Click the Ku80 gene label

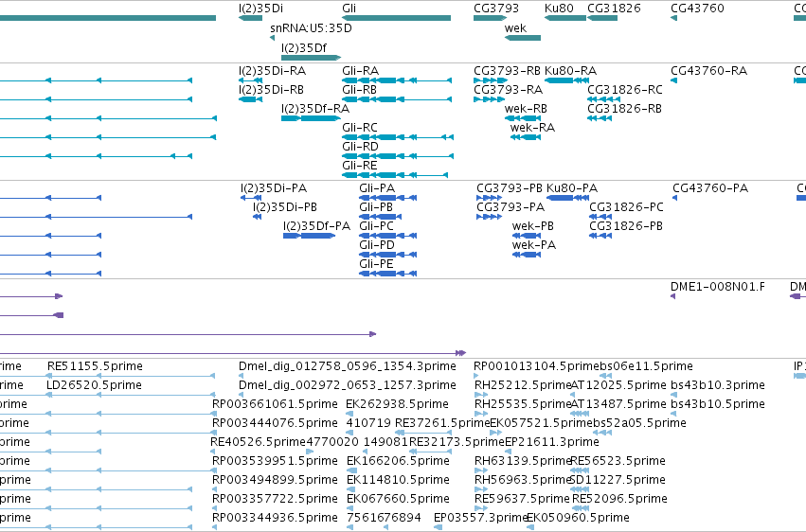click(x=559, y=9)
